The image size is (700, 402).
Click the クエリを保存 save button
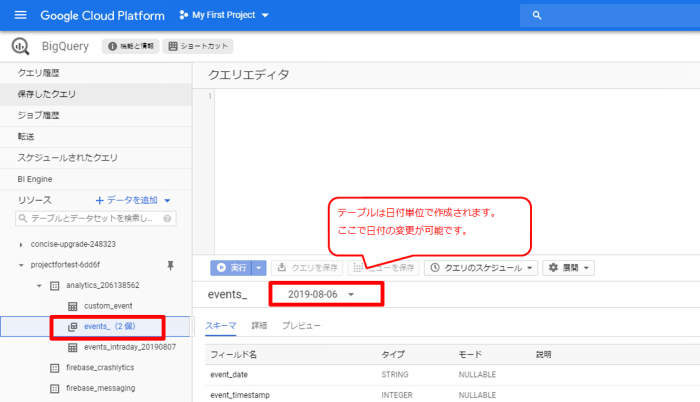coord(307,268)
